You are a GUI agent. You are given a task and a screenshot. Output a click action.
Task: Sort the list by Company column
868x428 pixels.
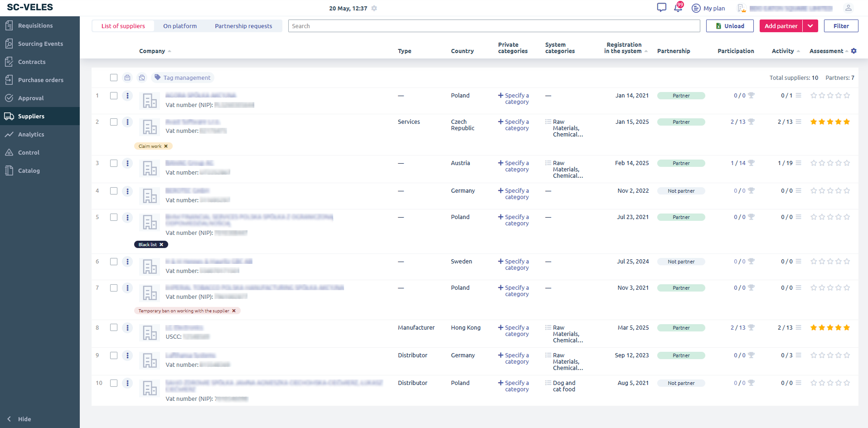coord(152,51)
